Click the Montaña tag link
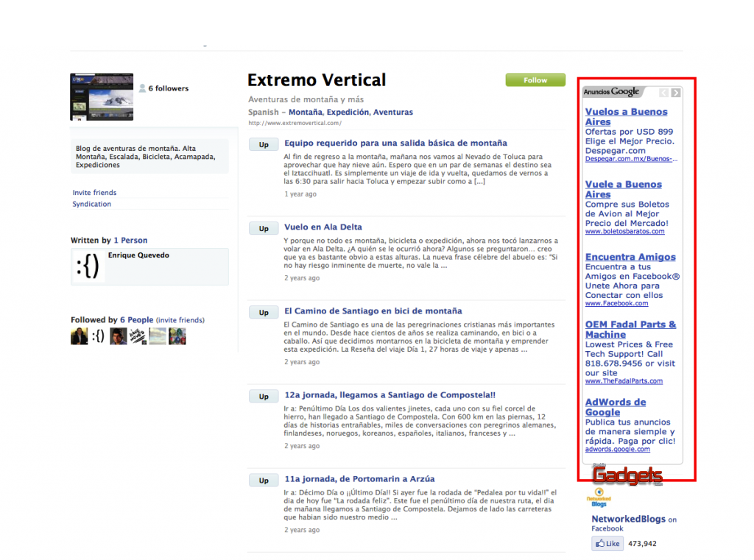 [x=306, y=112]
